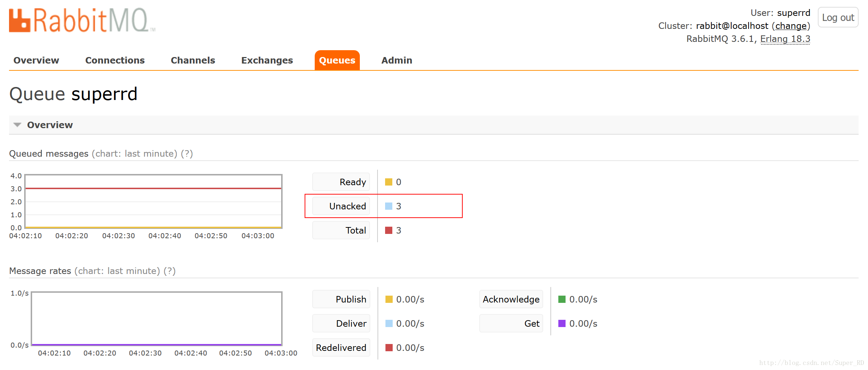
Task: Open the Admin tab
Action: 397,60
